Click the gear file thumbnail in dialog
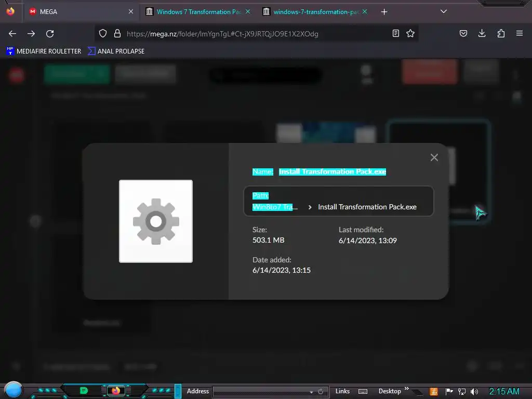The height and width of the screenshot is (399, 532). click(x=156, y=221)
